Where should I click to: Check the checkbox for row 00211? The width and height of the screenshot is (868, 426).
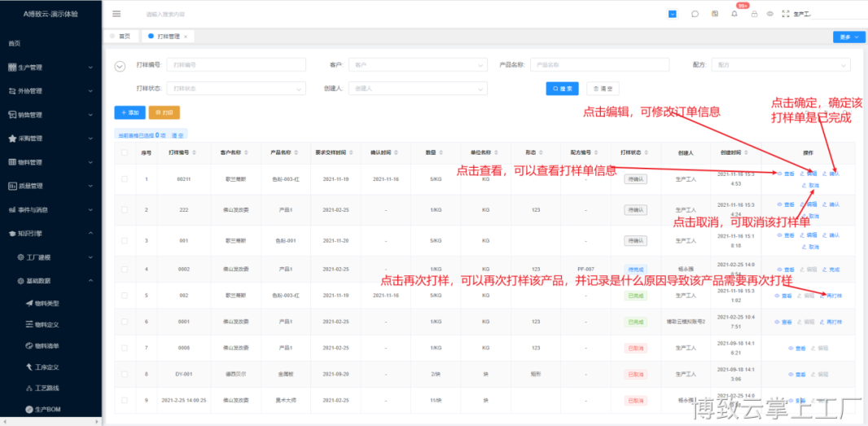pyautogui.click(x=125, y=179)
